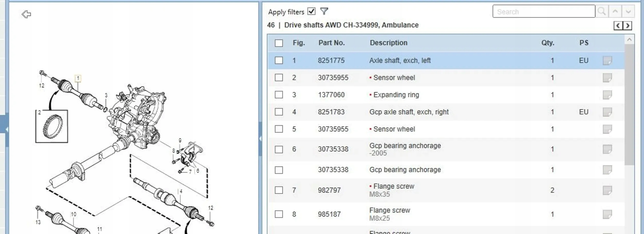Go to previous search result with up chevron
This screenshot has height=234, width=644.
pos(615,11)
